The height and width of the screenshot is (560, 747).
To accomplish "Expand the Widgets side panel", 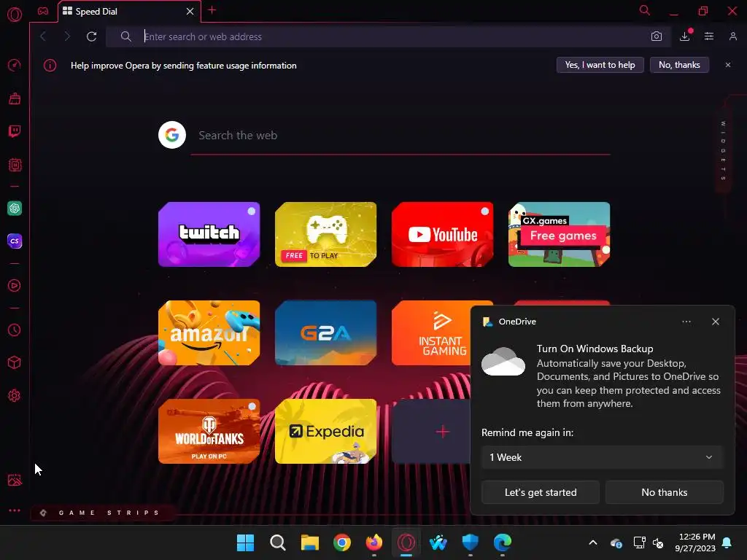I will [723, 150].
